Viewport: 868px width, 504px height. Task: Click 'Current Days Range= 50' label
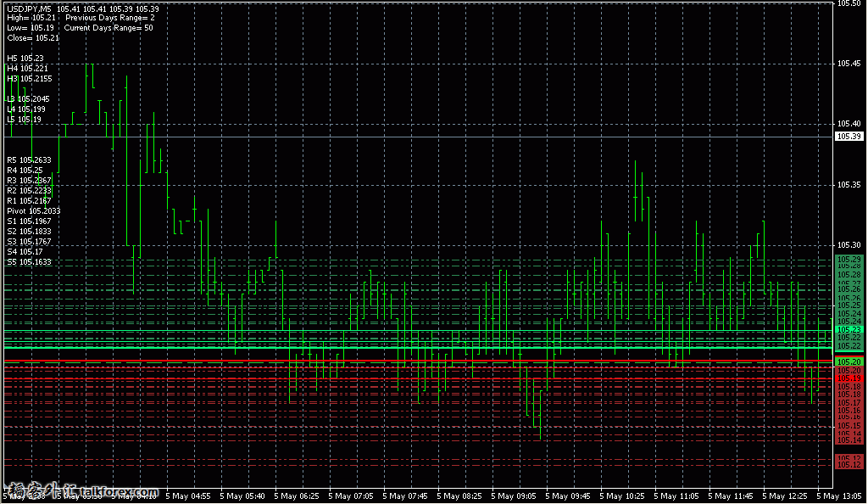point(108,28)
